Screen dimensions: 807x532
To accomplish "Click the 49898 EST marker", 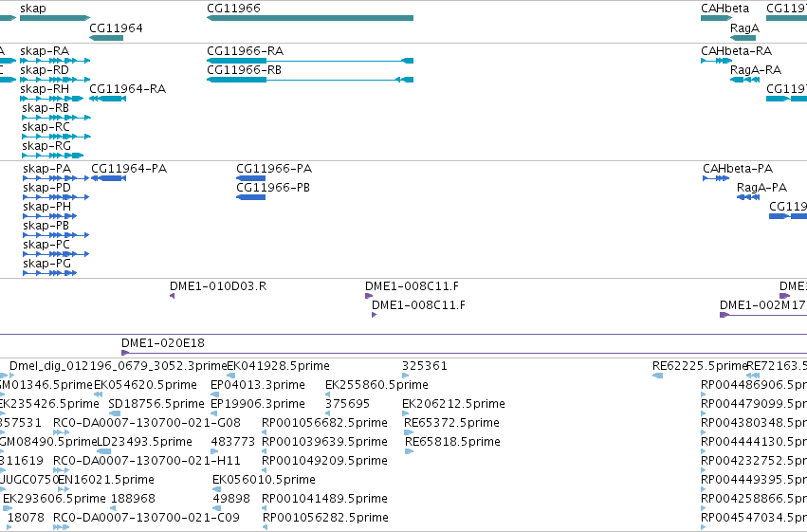I will [x=216, y=508].
